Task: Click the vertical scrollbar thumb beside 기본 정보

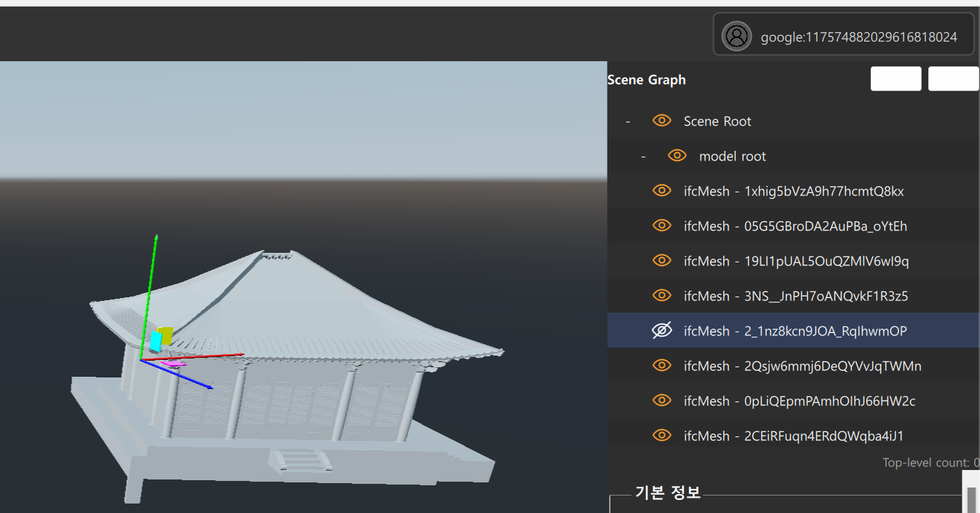Action: [x=971, y=500]
